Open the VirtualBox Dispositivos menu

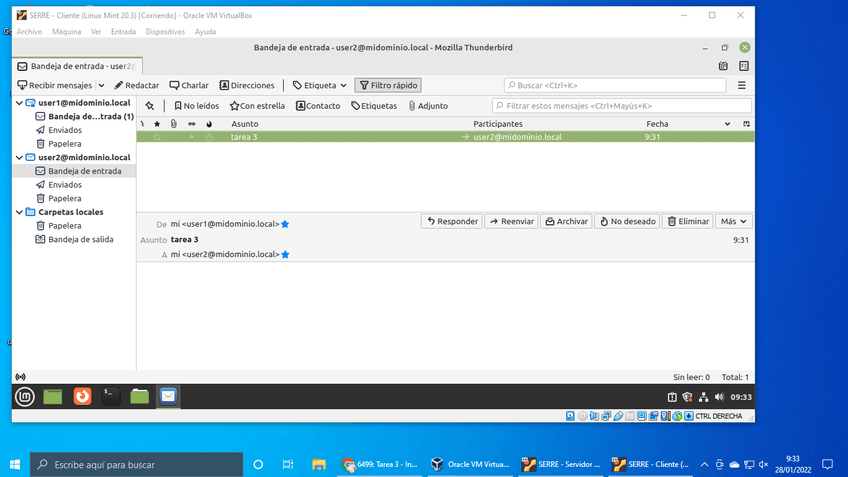pyautogui.click(x=165, y=32)
